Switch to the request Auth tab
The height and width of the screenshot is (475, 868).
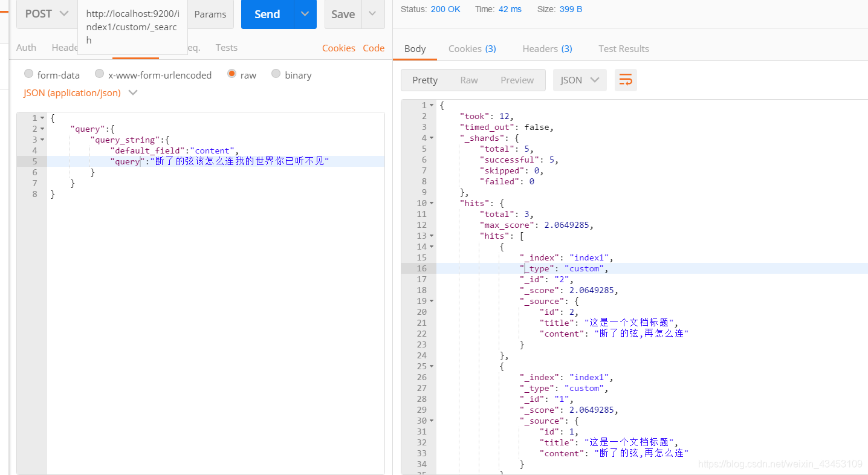pyautogui.click(x=26, y=48)
